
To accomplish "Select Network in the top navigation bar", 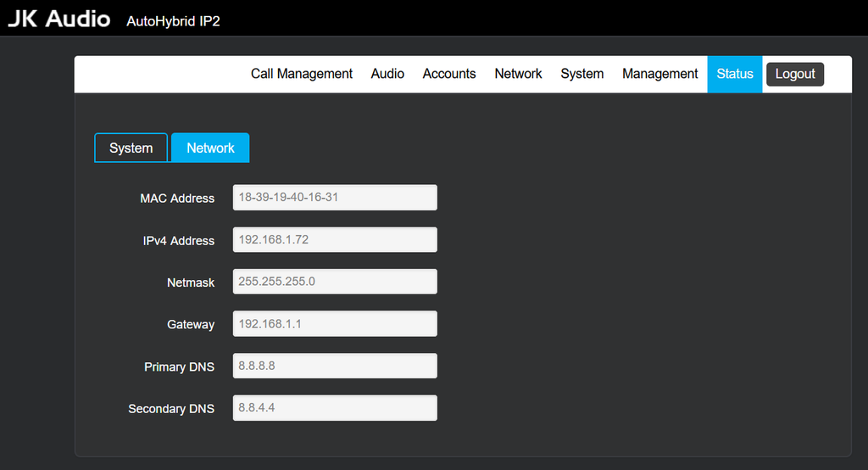I will point(518,74).
